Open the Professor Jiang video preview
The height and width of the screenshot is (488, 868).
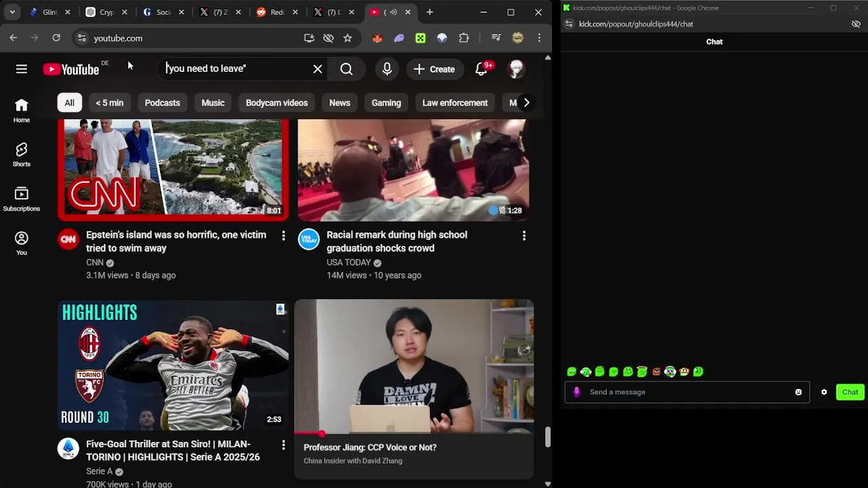click(x=414, y=366)
